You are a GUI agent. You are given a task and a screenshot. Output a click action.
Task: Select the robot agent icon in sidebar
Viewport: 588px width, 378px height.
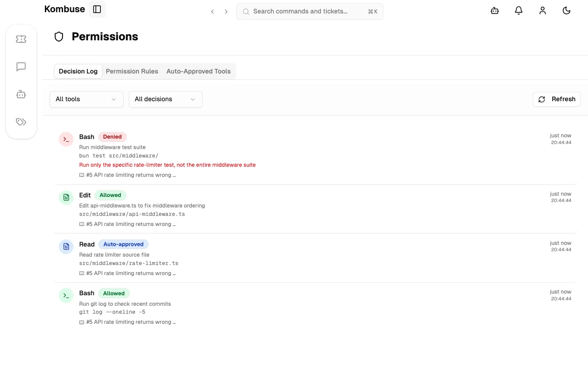(x=21, y=94)
